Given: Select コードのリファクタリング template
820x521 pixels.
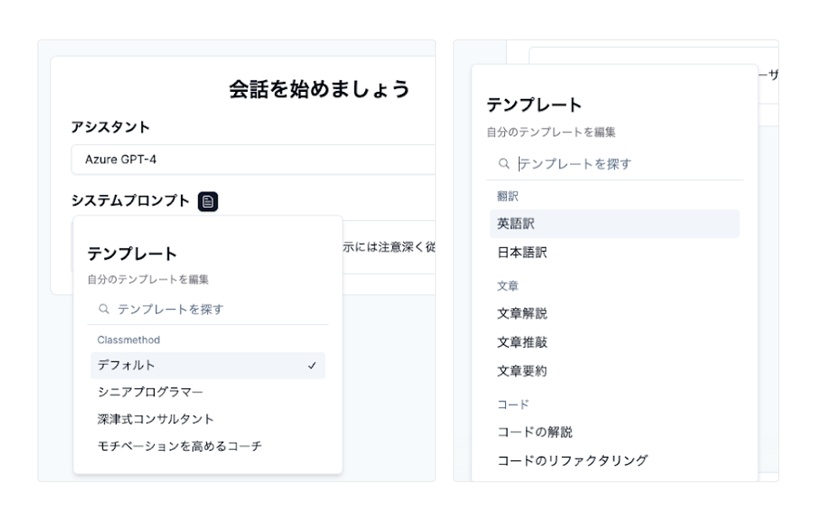Looking at the screenshot, I should coord(572,461).
